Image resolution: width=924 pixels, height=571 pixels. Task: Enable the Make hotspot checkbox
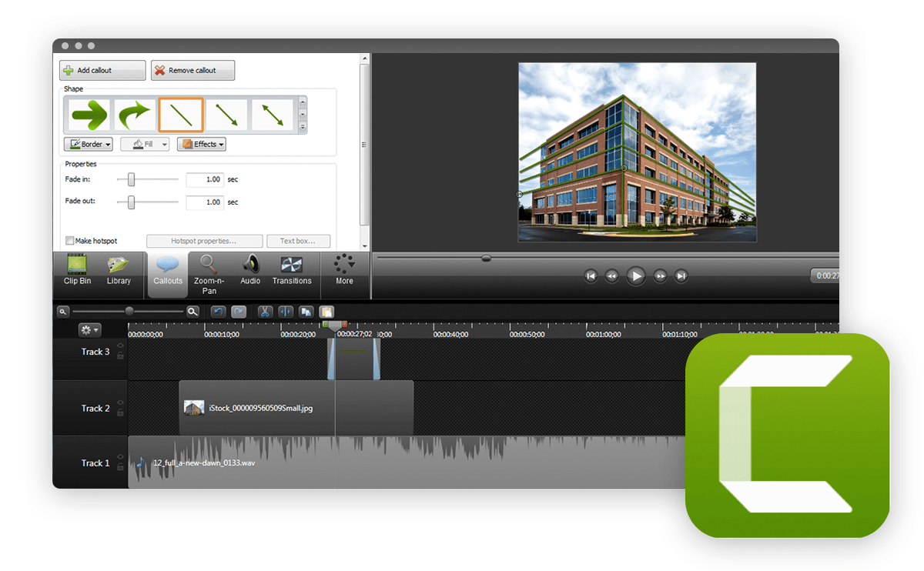[70, 241]
